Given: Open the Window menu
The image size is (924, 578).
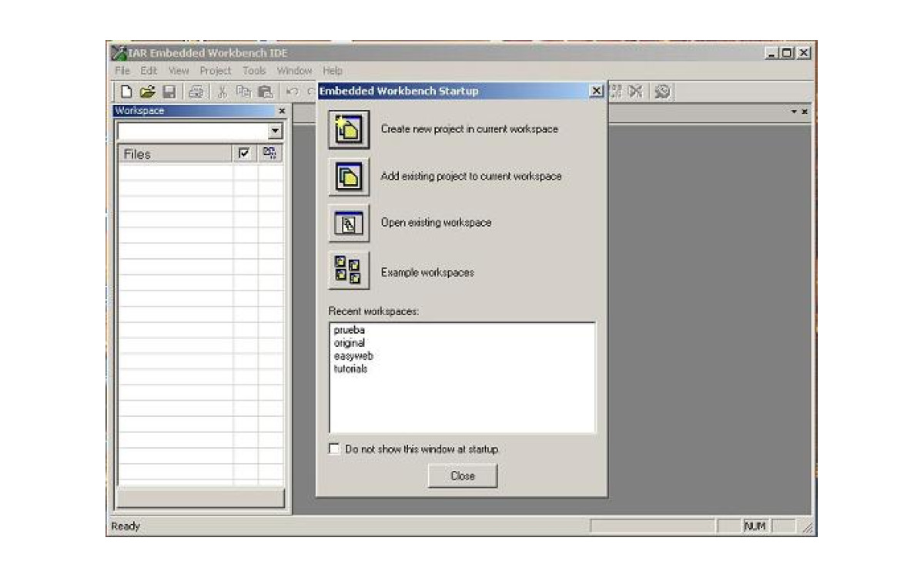Looking at the screenshot, I should coord(295,70).
